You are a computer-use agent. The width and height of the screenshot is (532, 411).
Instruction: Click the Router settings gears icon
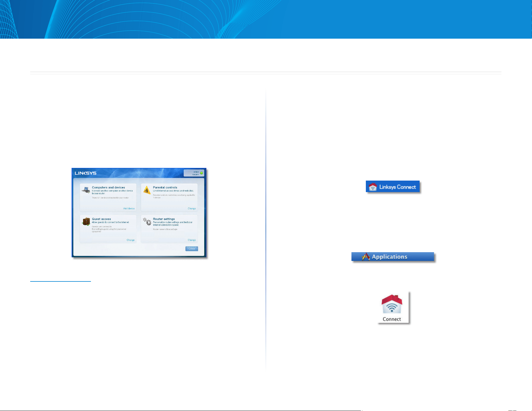(147, 221)
